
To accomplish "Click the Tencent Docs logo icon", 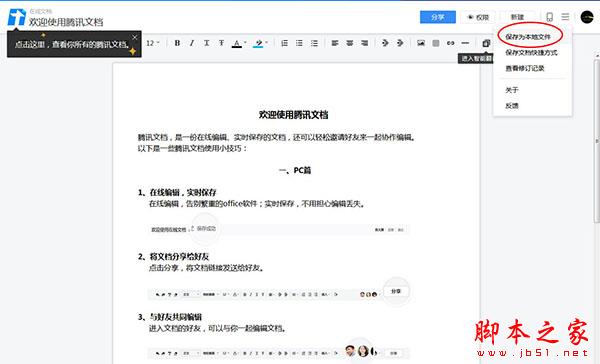I will coord(17,18).
